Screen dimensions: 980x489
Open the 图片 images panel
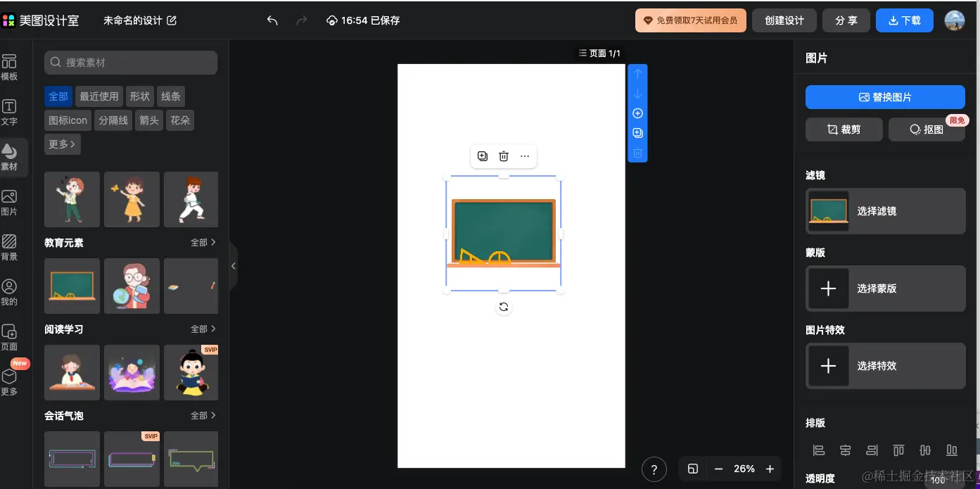(10, 202)
